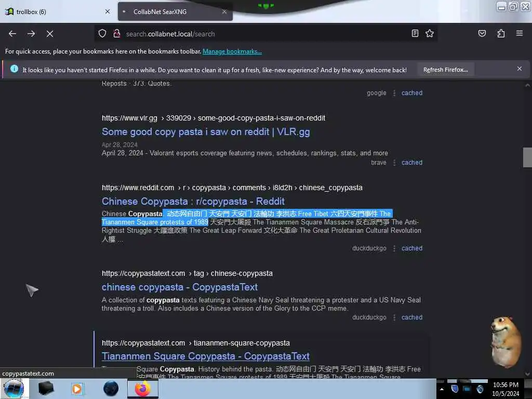This screenshot has width=532, height=399.
Task: Click the hamster desktop pet
Action: (506, 342)
